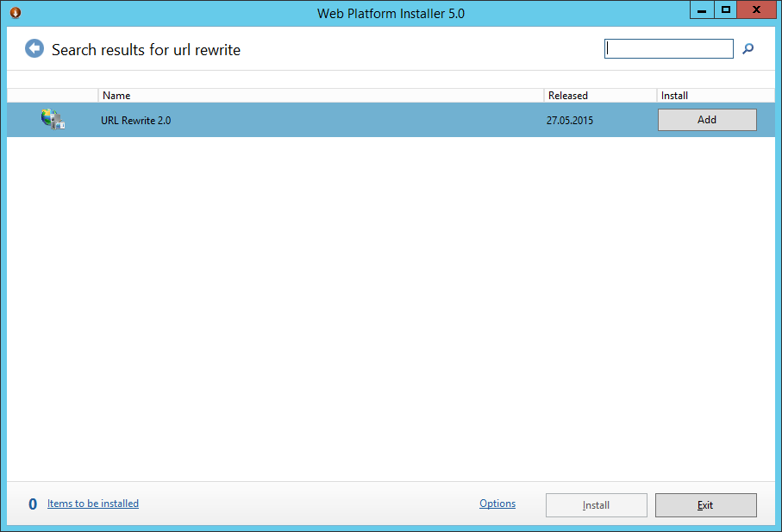This screenshot has width=782, height=532.
Task: Minimize the Web Platform Installer window
Action: pyautogui.click(x=702, y=10)
